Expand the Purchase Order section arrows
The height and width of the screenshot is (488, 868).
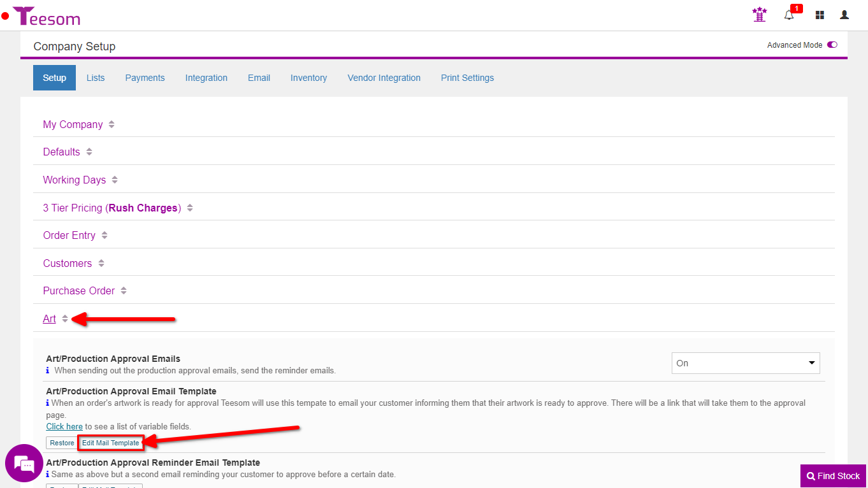coord(124,291)
